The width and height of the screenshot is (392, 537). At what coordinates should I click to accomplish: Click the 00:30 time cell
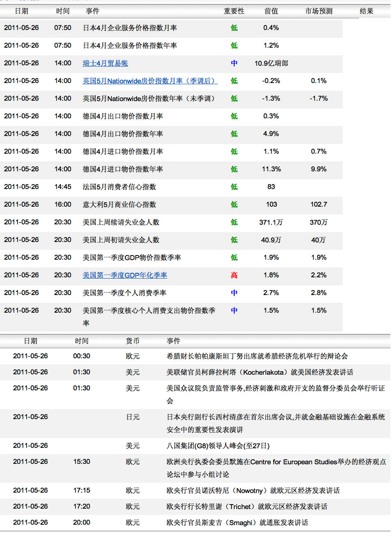point(82,356)
